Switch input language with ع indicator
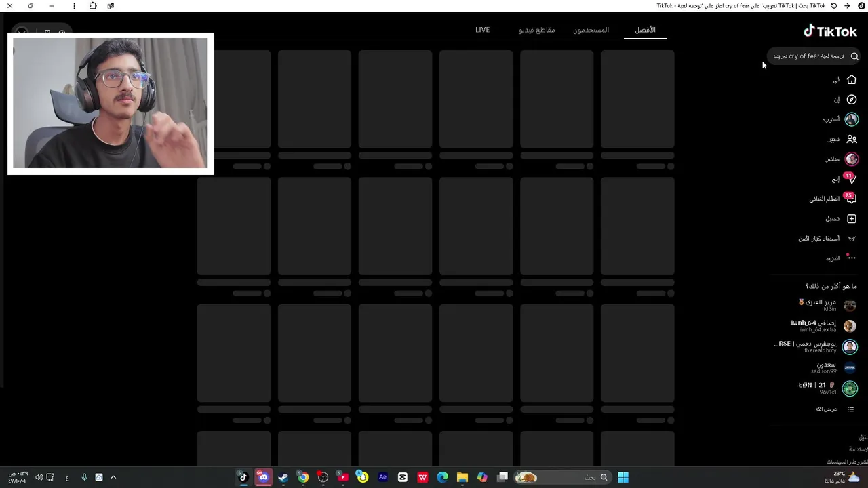 pos(67,478)
